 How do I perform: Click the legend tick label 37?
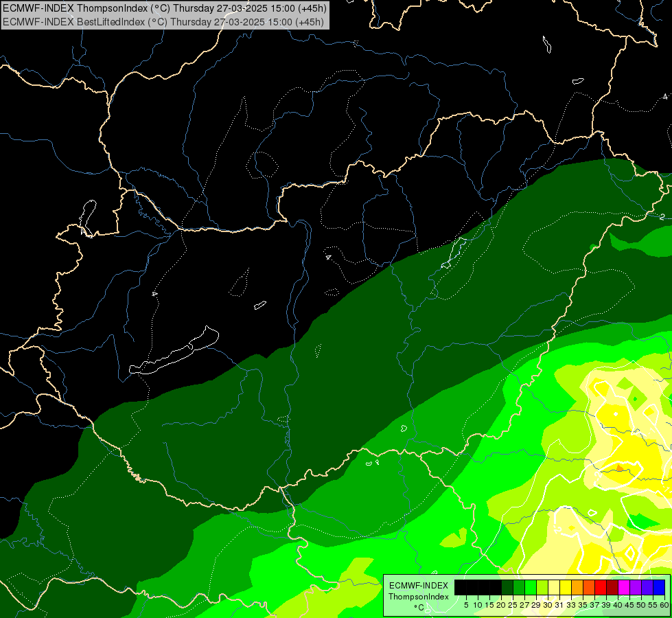pyautogui.click(x=595, y=605)
